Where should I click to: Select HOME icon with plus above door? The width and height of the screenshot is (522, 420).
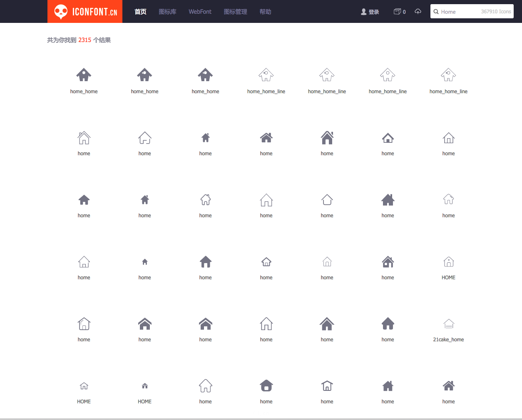[448, 262]
